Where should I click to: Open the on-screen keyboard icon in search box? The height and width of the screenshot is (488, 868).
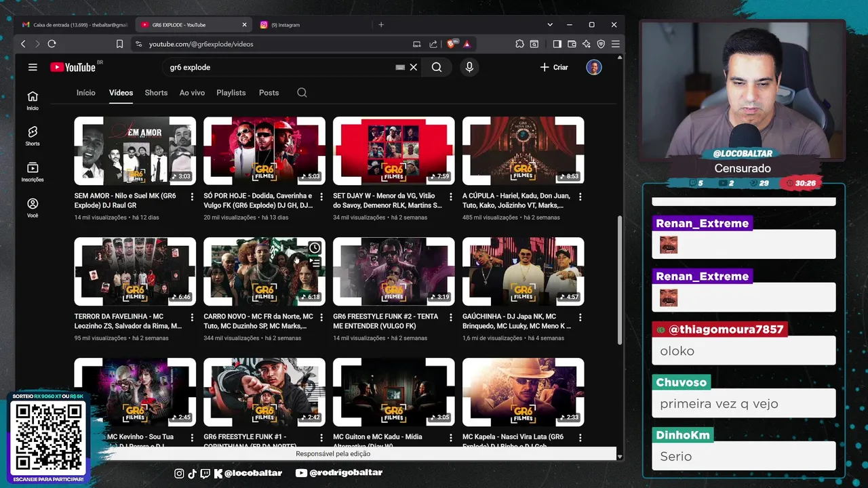click(x=400, y=67)
